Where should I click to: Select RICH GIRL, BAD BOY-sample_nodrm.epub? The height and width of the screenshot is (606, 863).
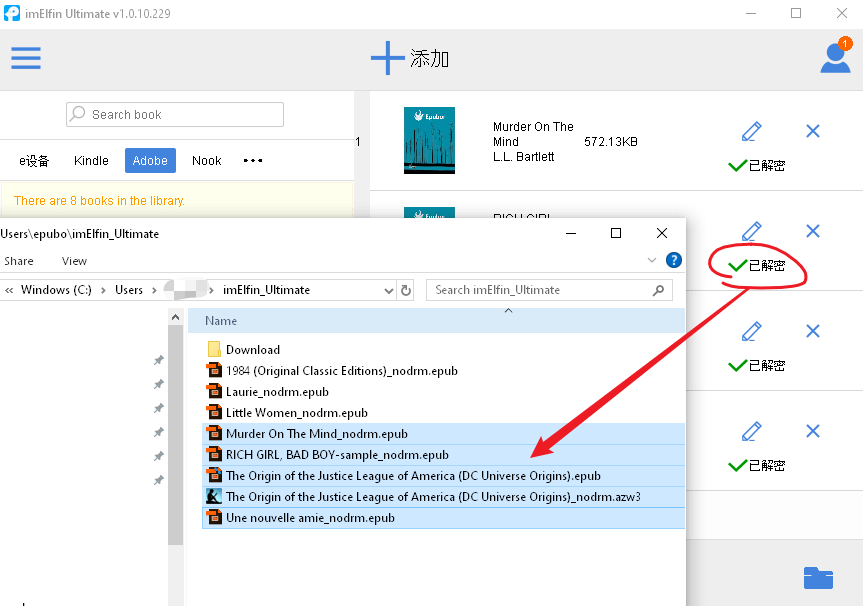(x=444, y=455)
